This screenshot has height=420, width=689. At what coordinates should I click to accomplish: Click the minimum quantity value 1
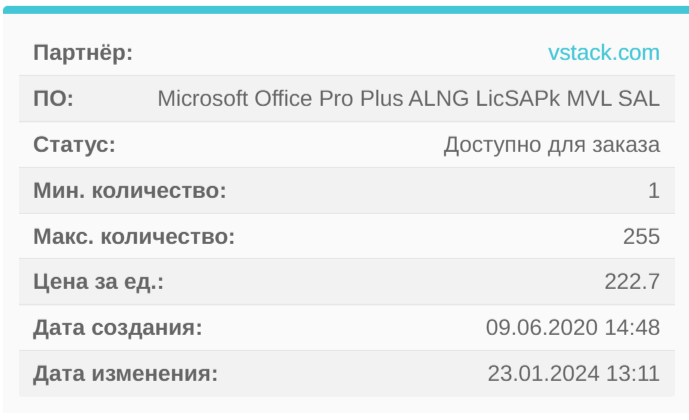(x=654, y=191)
